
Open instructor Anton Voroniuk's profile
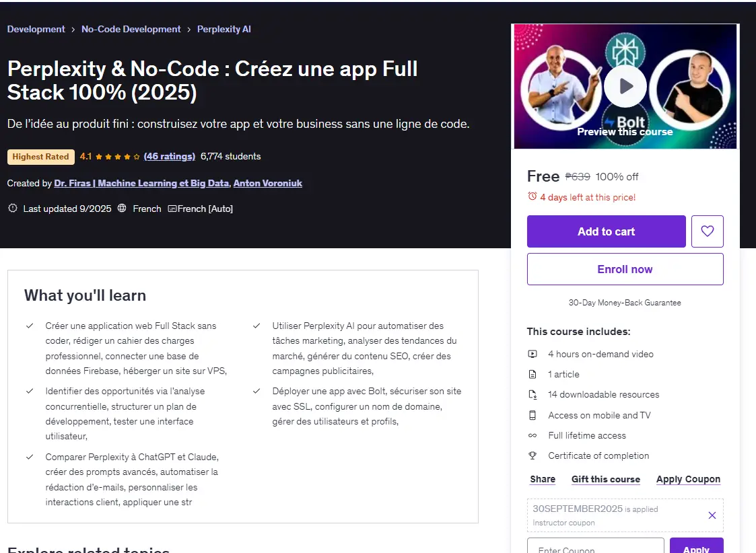point(267,183)
